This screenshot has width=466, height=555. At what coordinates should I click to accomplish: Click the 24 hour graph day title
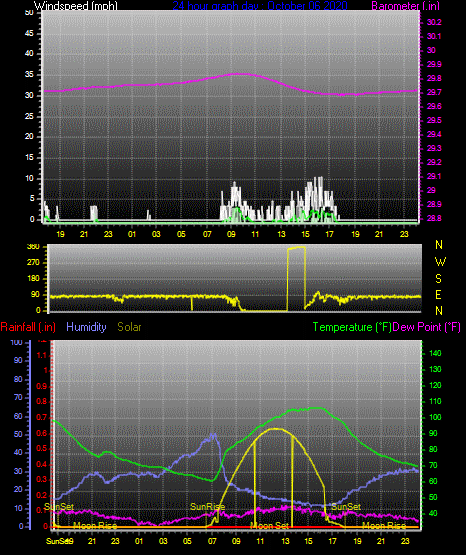point(260,6)
